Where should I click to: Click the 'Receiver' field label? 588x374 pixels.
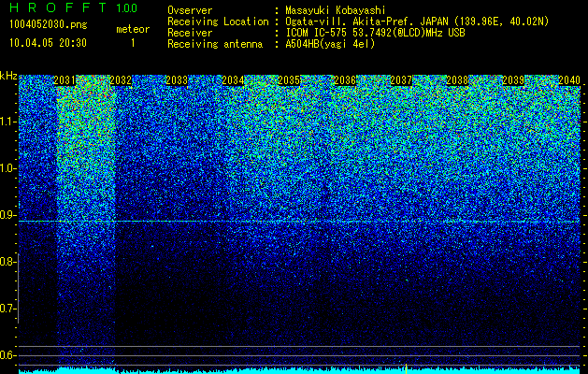click(x=190, y=33)
